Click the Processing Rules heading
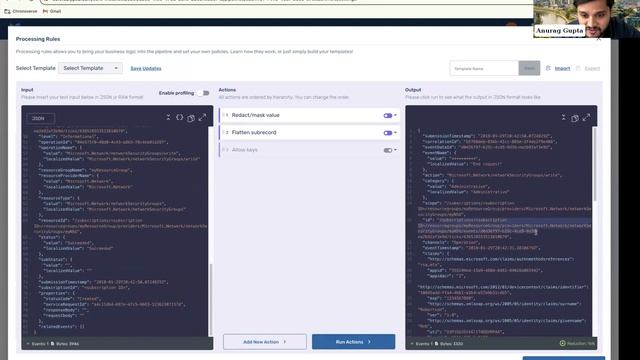 [x=38, y=39]
